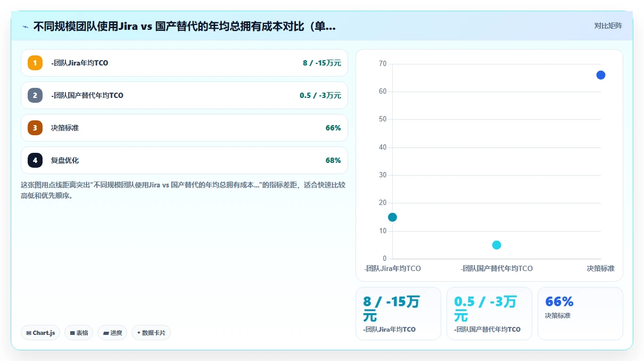
Task: Select the Chart.js tag
Action: click(x=41, y=333)
